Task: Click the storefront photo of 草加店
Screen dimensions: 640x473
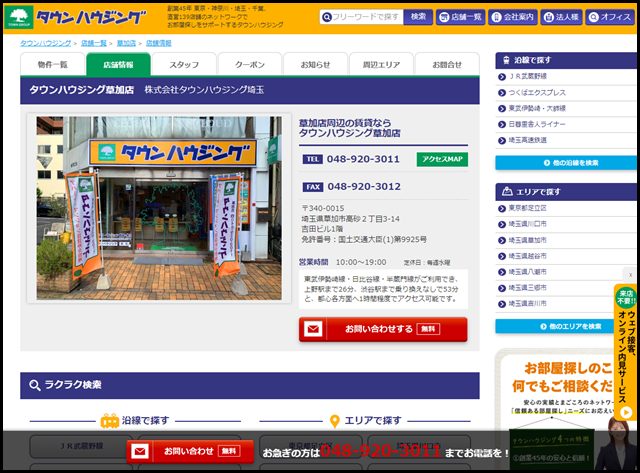Action: pyautogui.click(x=159, y=208)
